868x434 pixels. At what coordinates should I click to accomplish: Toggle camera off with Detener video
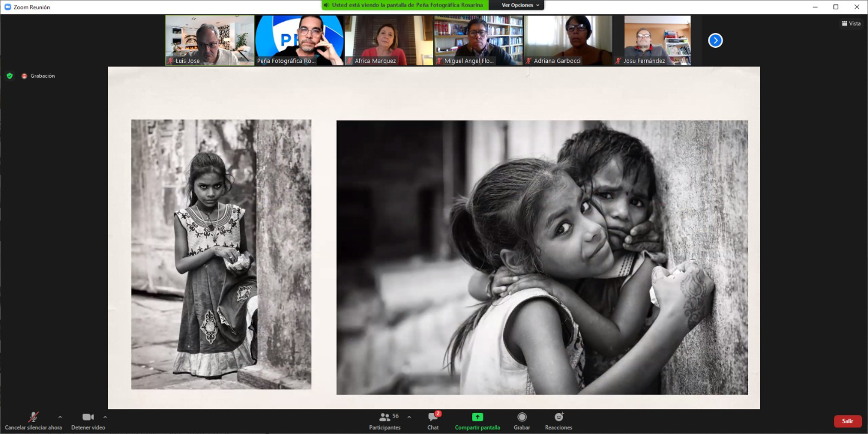coord(88,418)
